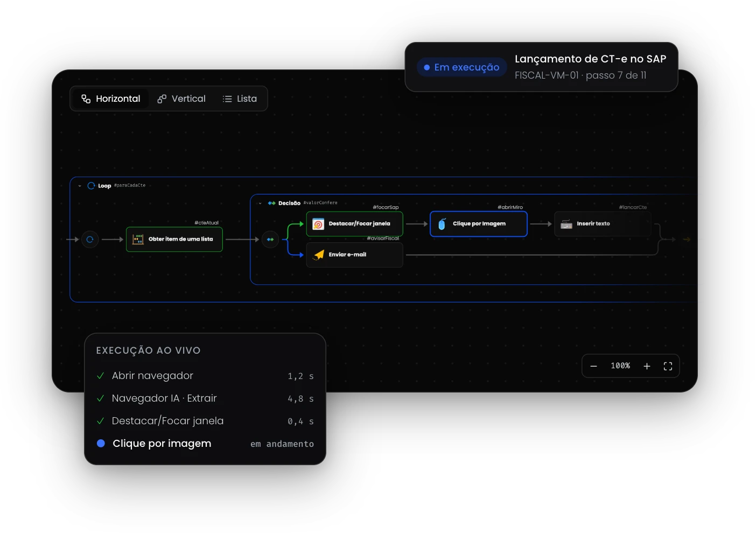The width and height of the screenshot is (756, 533).
Task: Switch to the Horizontal layout tab
Action: click(x=111, y=99)
